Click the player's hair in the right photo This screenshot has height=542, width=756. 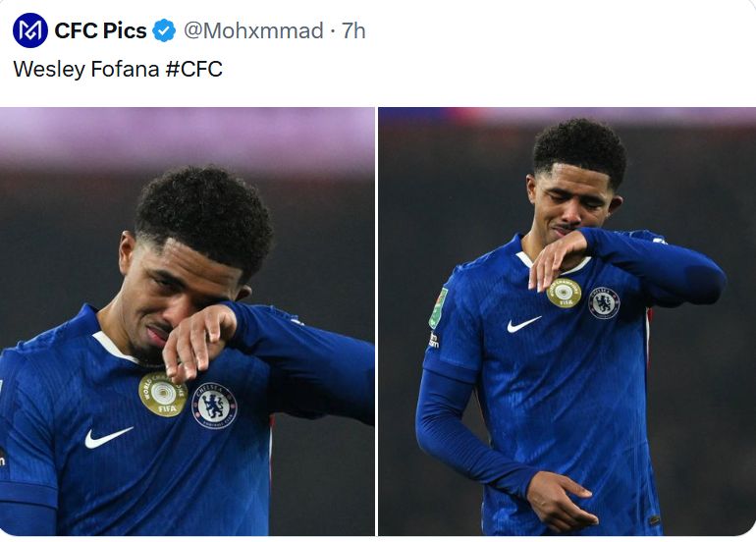(579, 149)
